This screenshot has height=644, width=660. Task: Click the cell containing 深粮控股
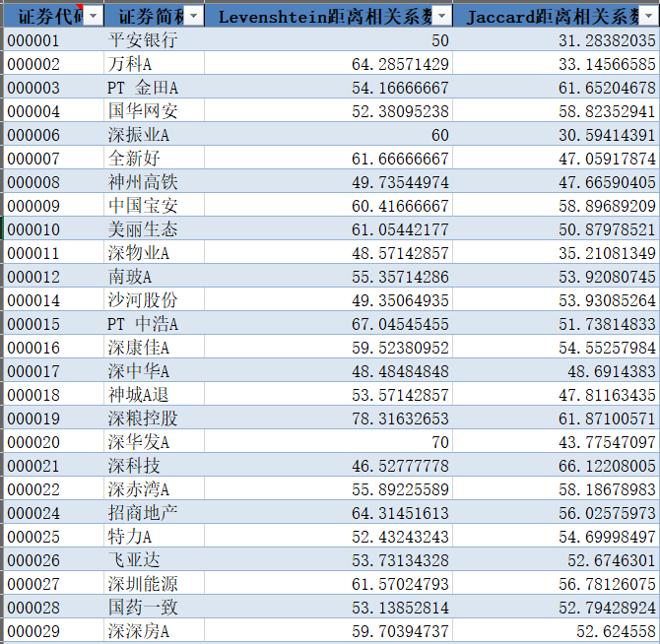tap(143, 419)
